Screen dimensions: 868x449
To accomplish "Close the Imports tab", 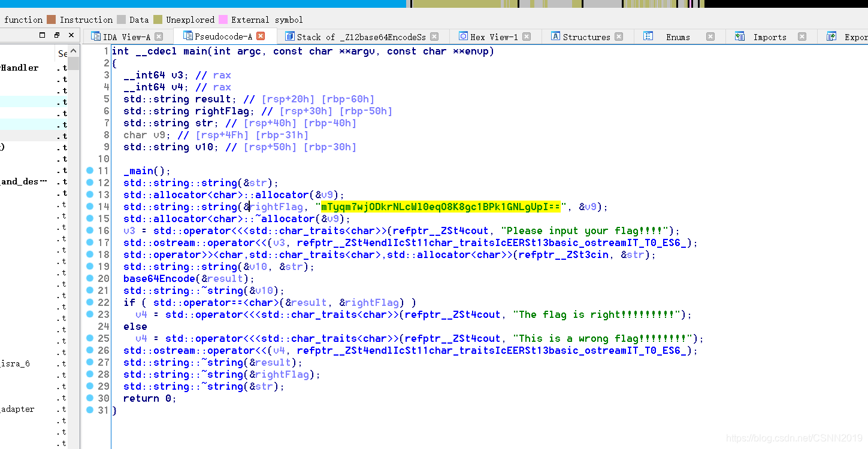I will pos(802,37).
